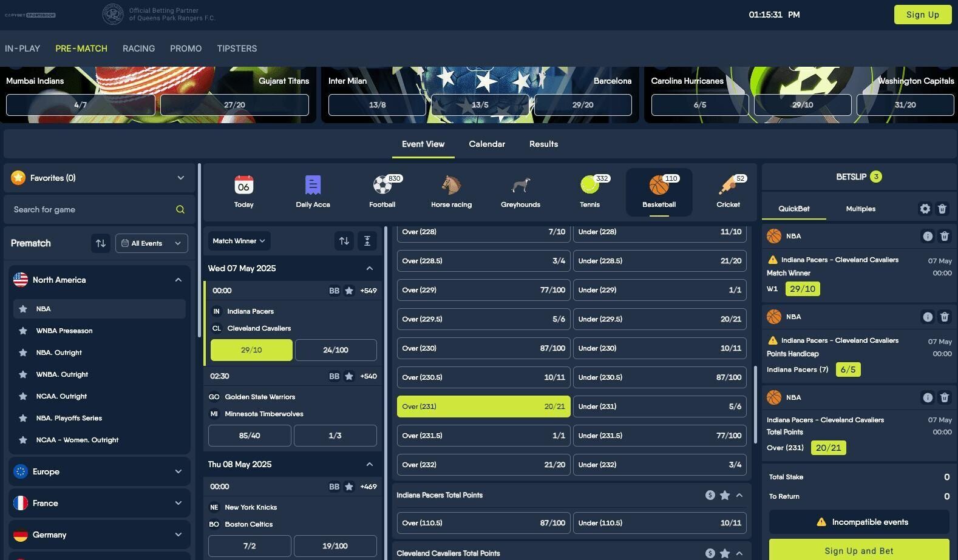
Task: Remove the Points Handicap bet with trash icon
Action: pos(945,317)
